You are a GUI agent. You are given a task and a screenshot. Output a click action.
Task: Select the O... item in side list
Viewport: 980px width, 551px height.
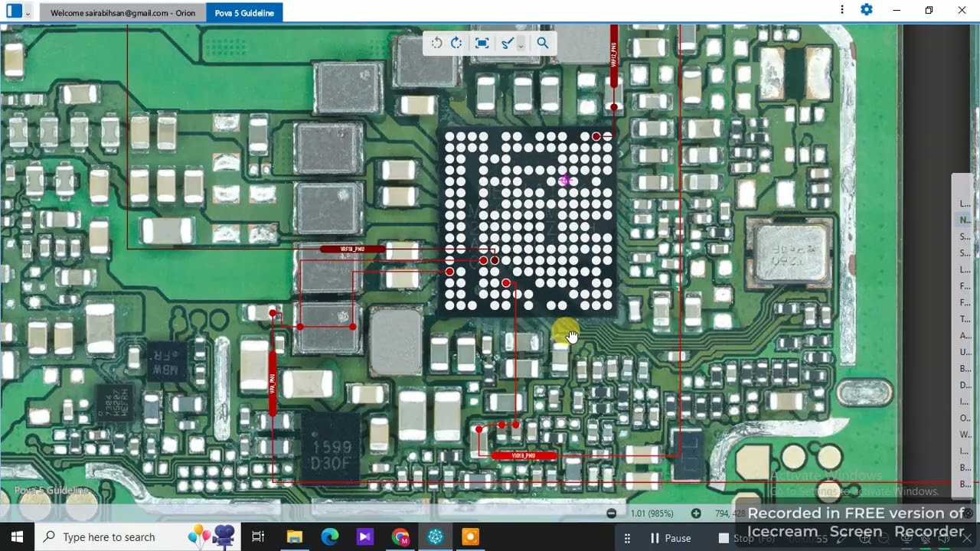965,418
